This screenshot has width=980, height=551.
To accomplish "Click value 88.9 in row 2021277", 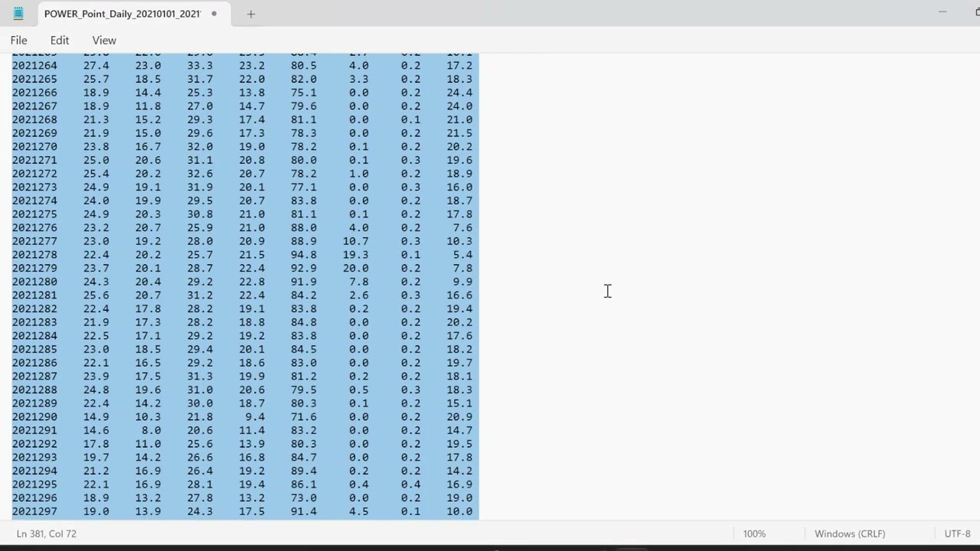I will pyautogui.click(x=304, y=241).
